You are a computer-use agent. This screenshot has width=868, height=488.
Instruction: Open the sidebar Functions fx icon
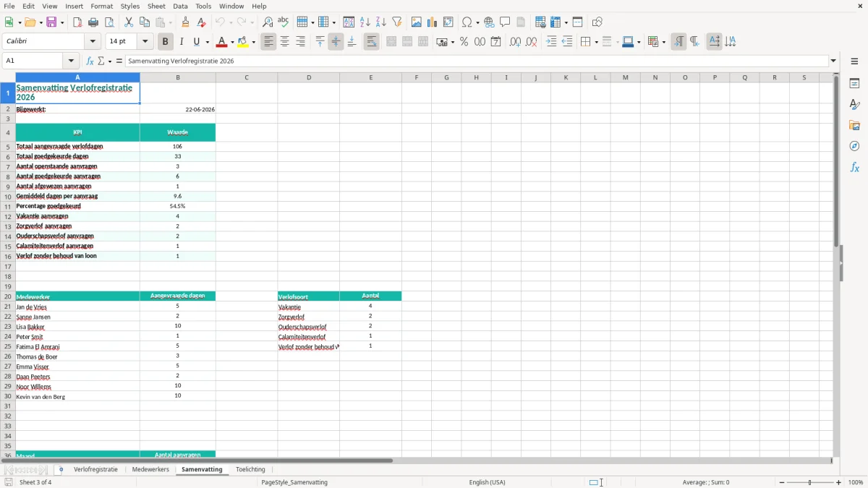(x=855, y=168)
